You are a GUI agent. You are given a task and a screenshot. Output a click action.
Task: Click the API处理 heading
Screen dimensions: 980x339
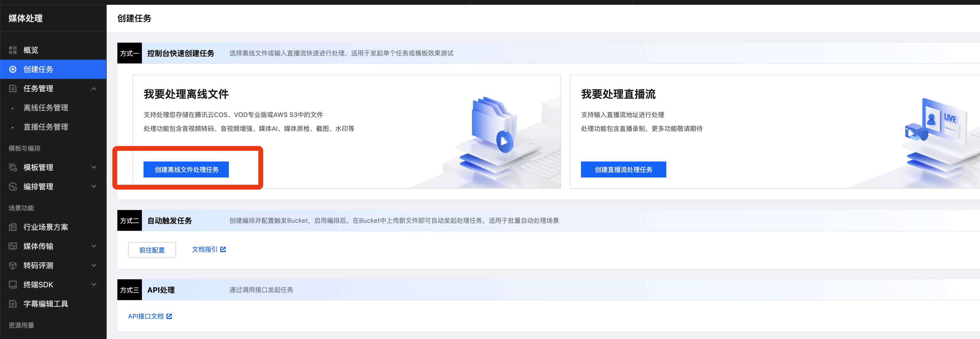point(161,290)
